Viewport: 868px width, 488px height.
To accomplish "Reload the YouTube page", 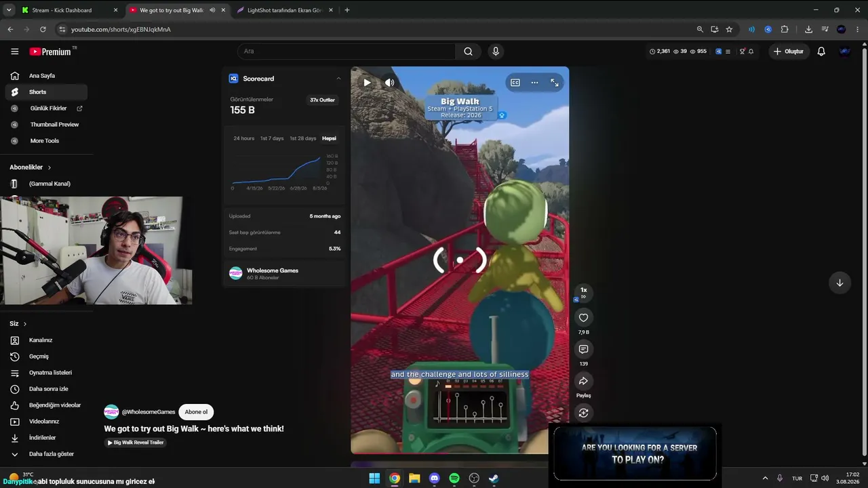I will 43,29.
